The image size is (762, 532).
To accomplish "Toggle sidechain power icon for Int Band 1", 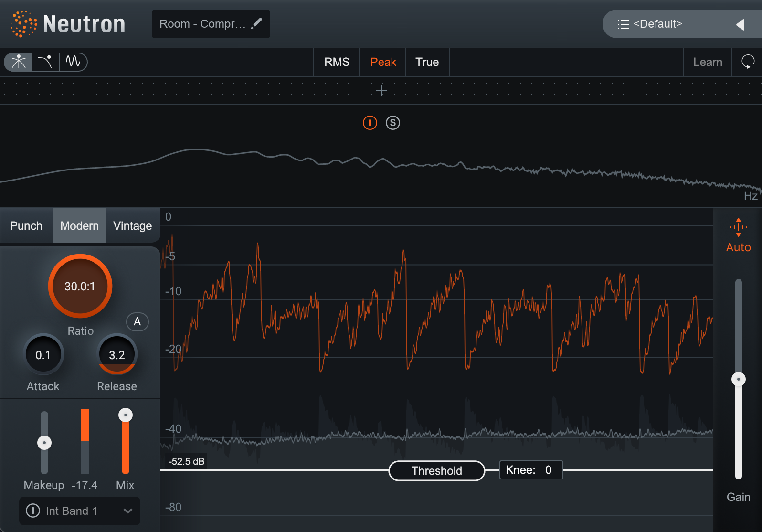I will click(x=33, y=511).
